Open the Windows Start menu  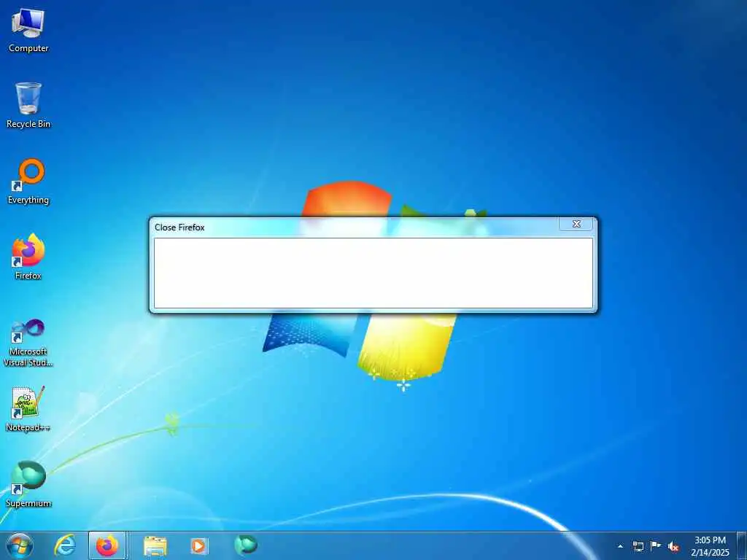20,545
